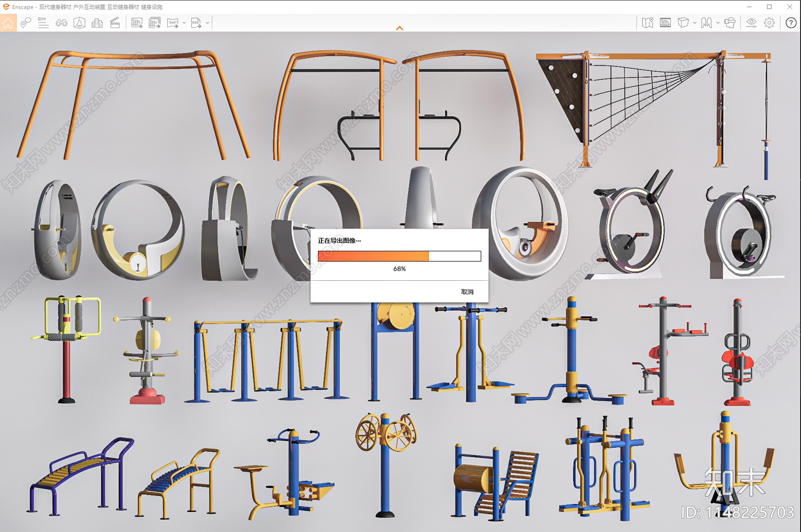
Task: Expand the 360 panorama export dropdown
Action: pos(184,23)
